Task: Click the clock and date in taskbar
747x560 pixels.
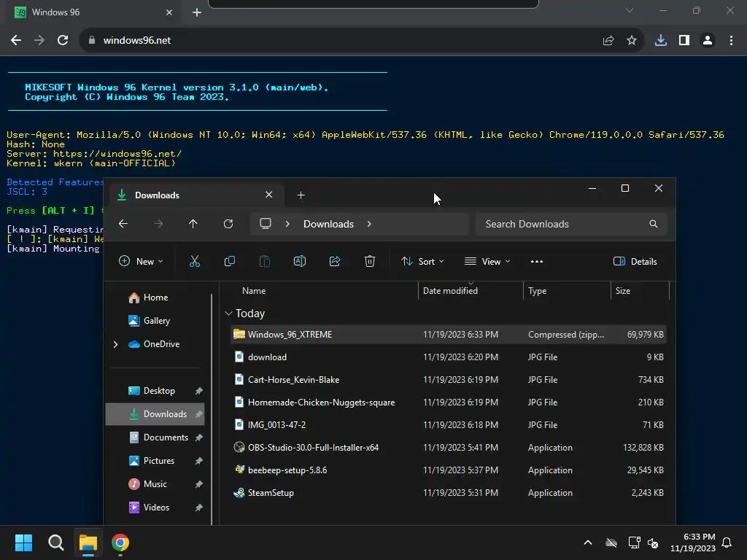Action: point(692,542)
